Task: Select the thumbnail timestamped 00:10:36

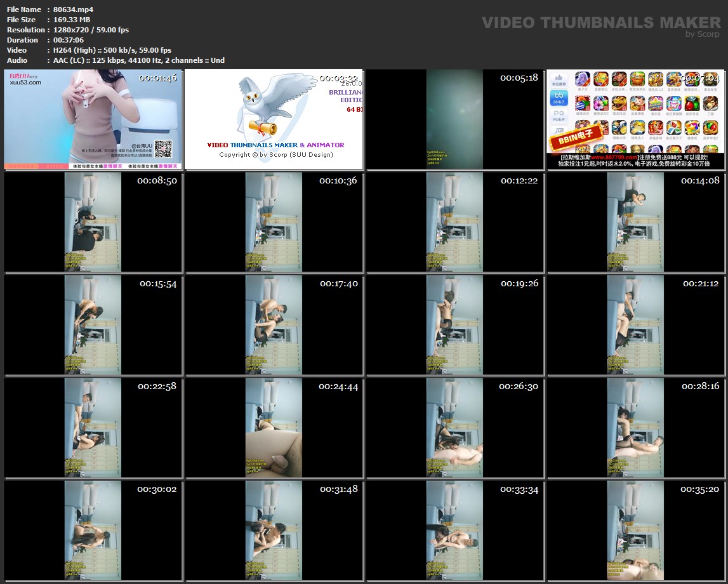Action: (274, 222)
